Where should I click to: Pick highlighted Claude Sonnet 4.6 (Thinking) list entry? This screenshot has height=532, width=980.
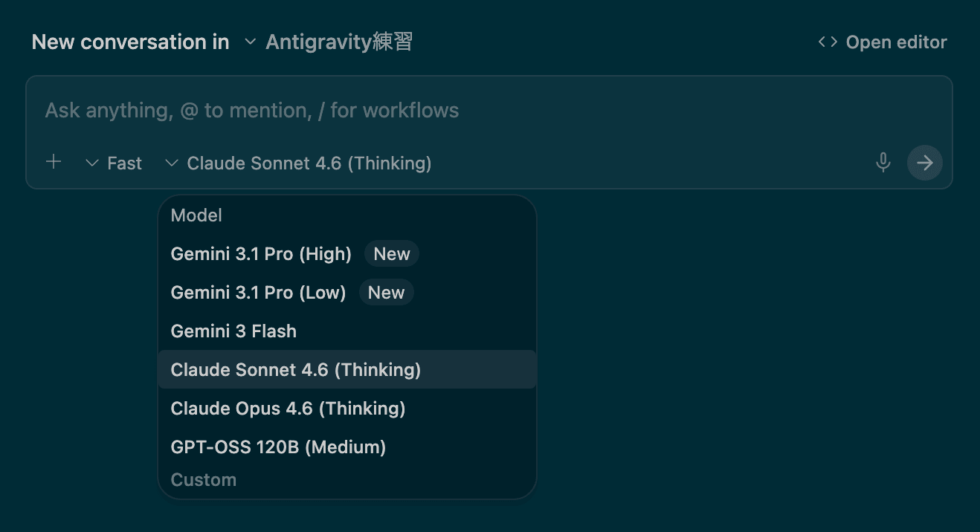(296, 370)
